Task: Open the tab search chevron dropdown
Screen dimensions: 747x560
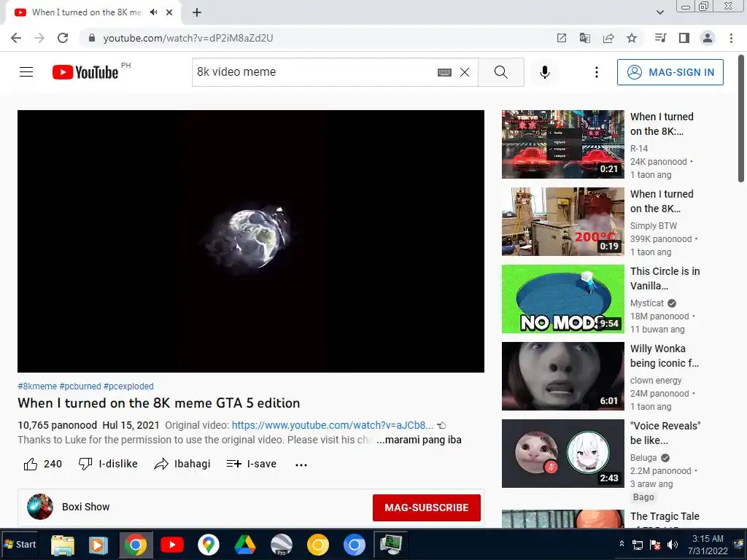Action: [x=659, y=12]
